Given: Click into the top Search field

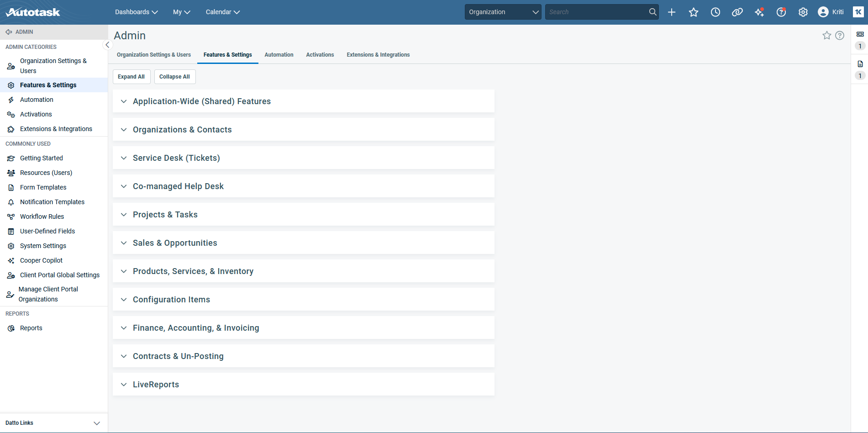Looking at the screenshot, I should (x=597, y=12).
